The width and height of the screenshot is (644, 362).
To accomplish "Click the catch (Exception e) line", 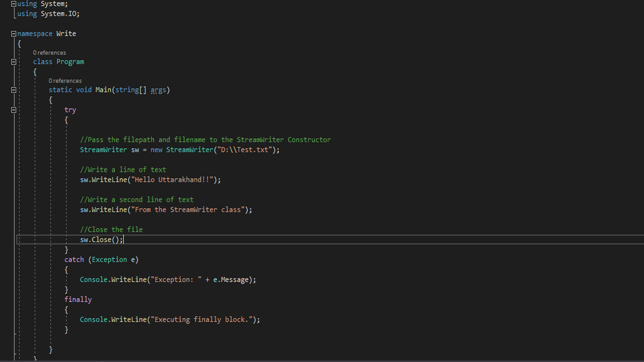I will [102, 259].
